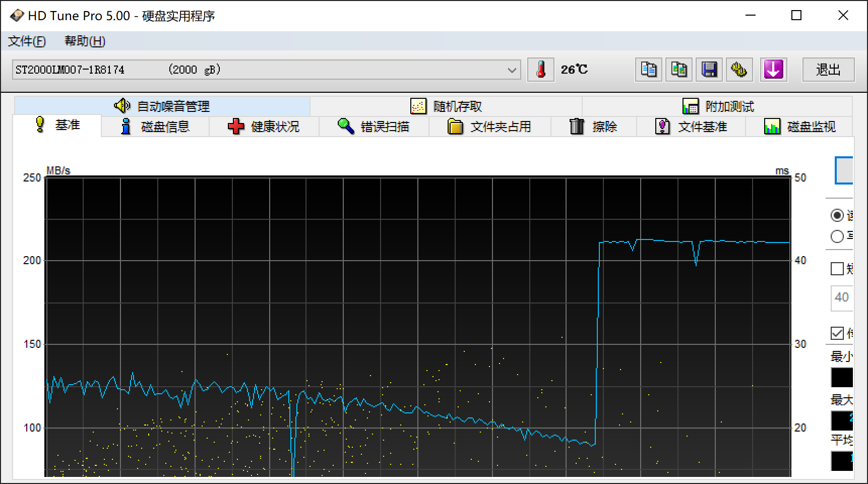Click the copy info to clipboard icon
Viewport: 868px width, 484px height.
pyautogui.click(x=648, y=70)
